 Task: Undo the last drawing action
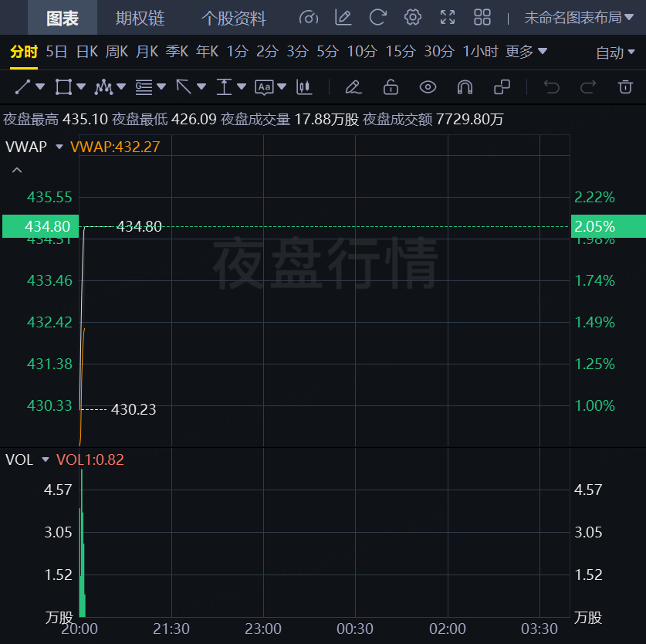click(x=551, y=87)
